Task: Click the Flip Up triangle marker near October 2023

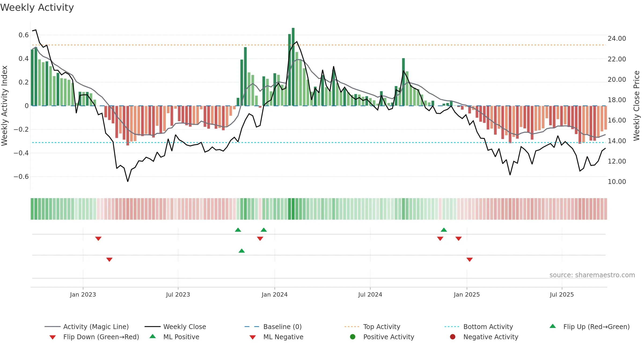Action: (238, 230)
